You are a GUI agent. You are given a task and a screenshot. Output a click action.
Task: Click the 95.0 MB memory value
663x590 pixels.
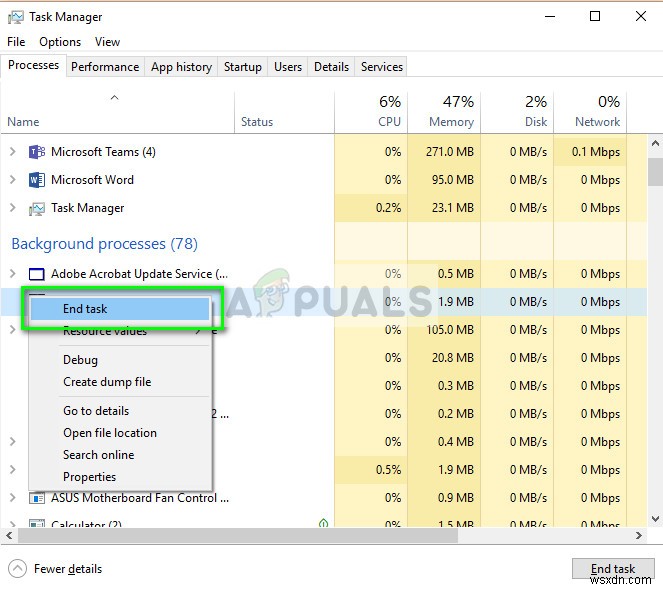[453, 180]
